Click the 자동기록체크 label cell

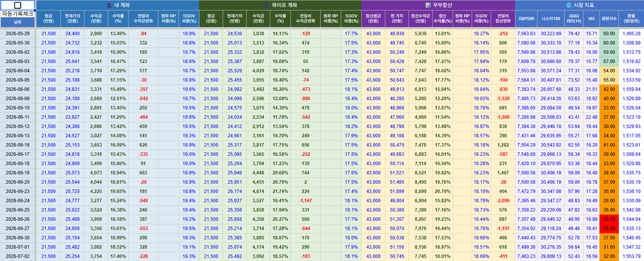17,14
